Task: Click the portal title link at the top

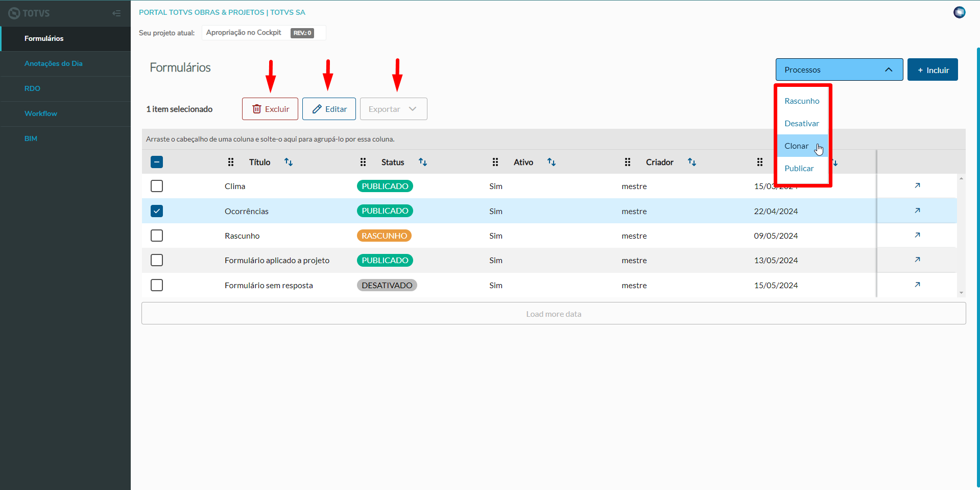Action: point(222,12)
